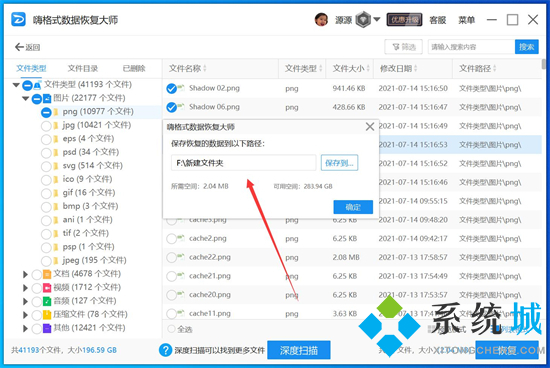Uncheck Shadow 06.png file checkbox
Image resolution: width=550 pixels, height=368 pixels.
[x=172, y=107]
